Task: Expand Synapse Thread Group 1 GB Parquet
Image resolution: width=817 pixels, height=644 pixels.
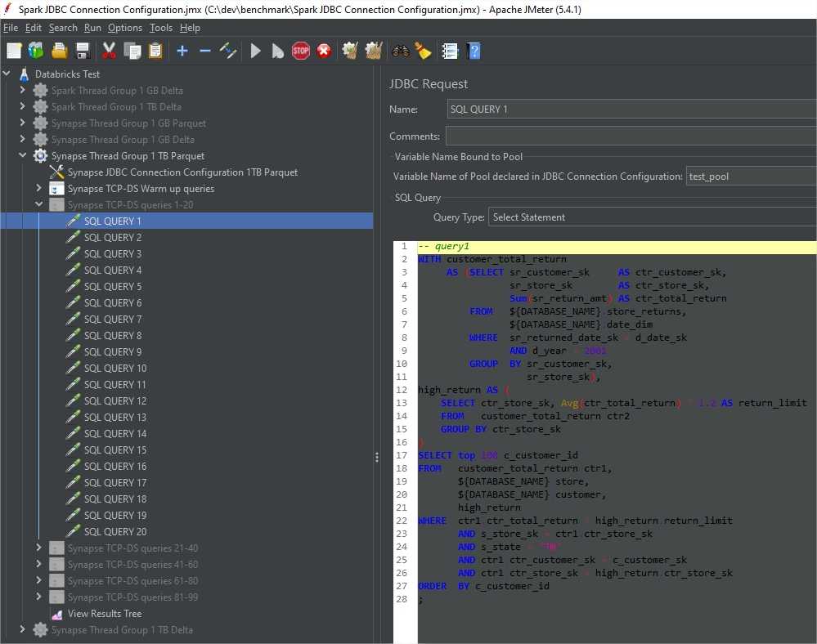Action: point(22,123)
